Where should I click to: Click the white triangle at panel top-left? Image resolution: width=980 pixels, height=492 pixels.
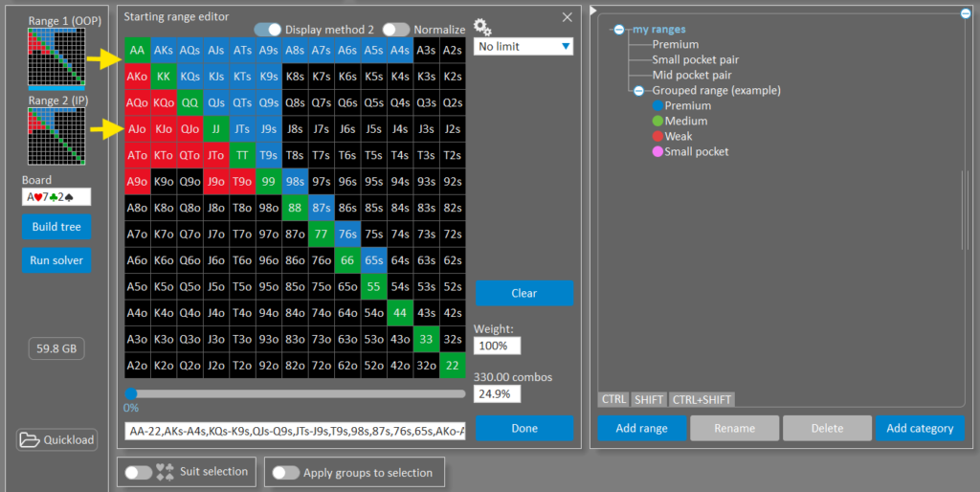point(593,10)
